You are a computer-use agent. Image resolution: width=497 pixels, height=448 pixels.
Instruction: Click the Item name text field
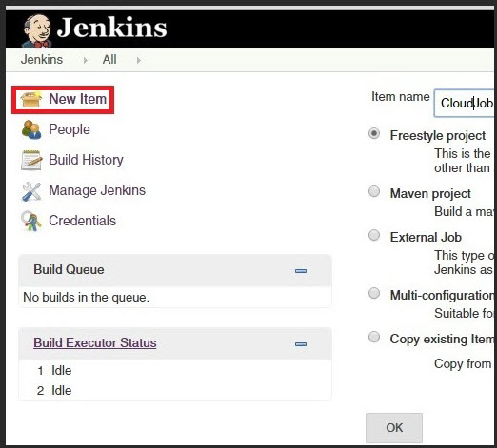464,103
